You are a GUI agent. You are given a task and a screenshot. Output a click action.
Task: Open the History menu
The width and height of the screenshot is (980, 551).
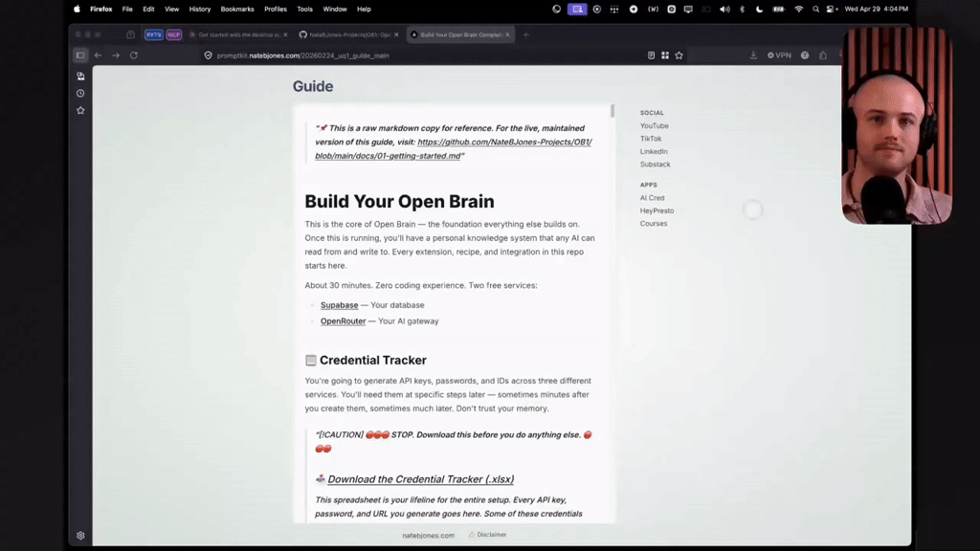pos(200,10)
